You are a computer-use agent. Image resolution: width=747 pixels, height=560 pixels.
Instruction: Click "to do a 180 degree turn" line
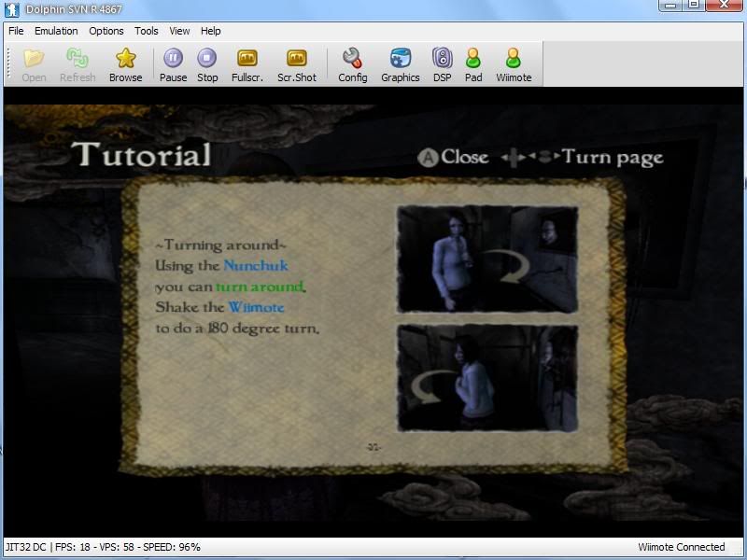tap(237, 329)
